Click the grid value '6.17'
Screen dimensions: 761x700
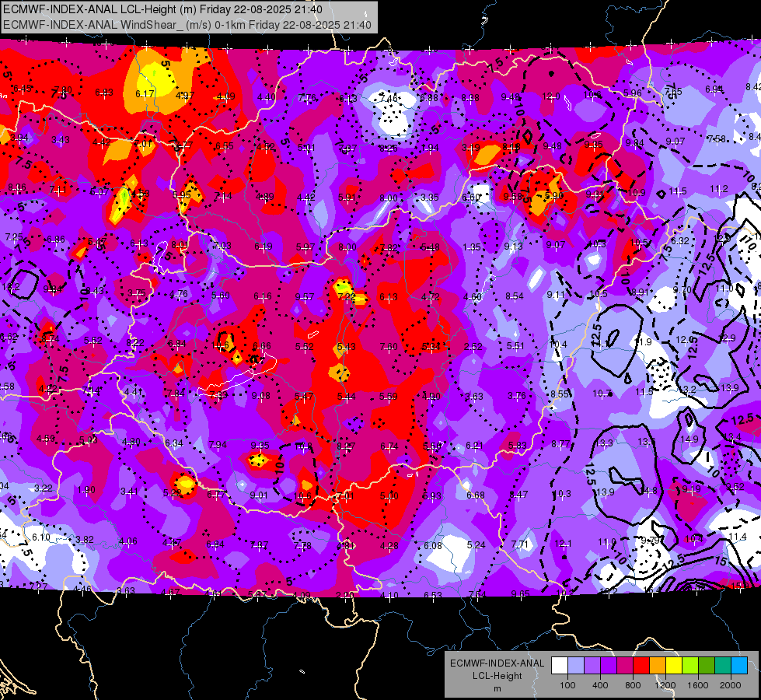click(x=145, y=94)
